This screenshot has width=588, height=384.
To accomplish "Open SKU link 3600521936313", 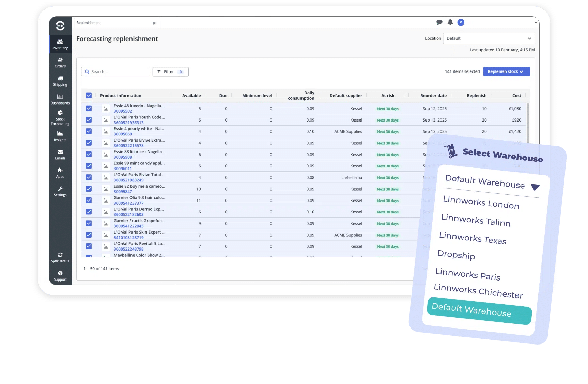I will [128, 123].
